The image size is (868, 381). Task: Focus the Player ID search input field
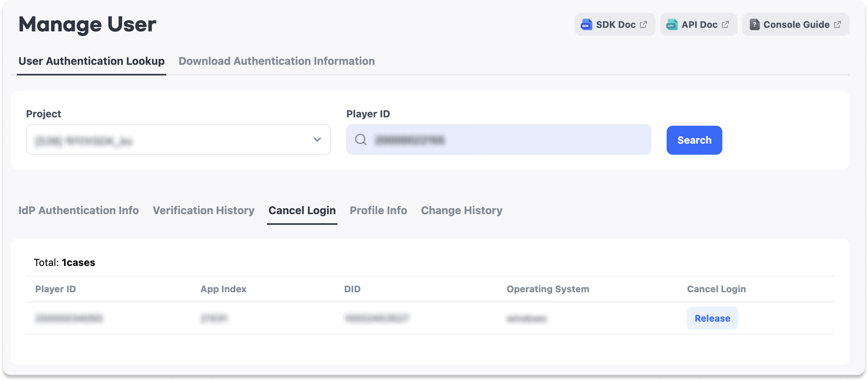[498, 139]
